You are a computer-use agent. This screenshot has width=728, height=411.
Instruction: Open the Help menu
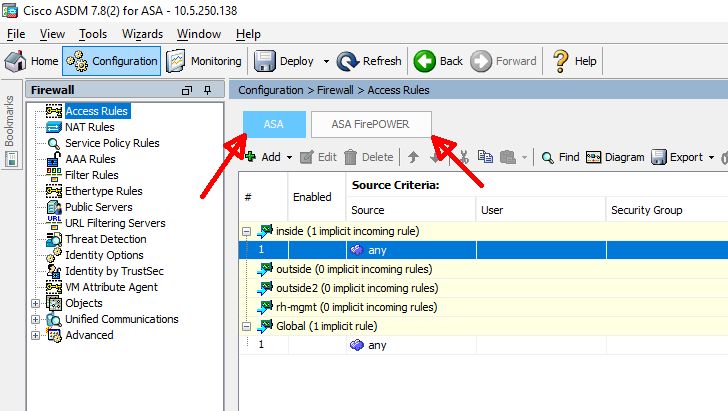(248, 34)
